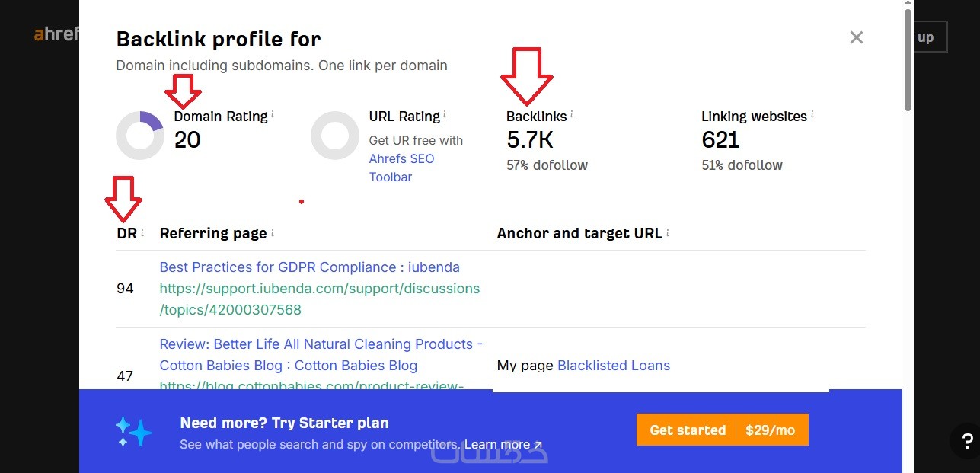Click the Blacklisted Loans anchor link
Screen dimensions: 980x473
pos(614,366)
